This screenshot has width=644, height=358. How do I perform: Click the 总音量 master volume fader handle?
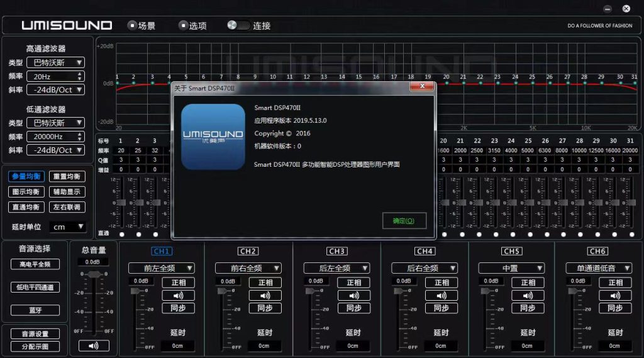coord(94,274)
